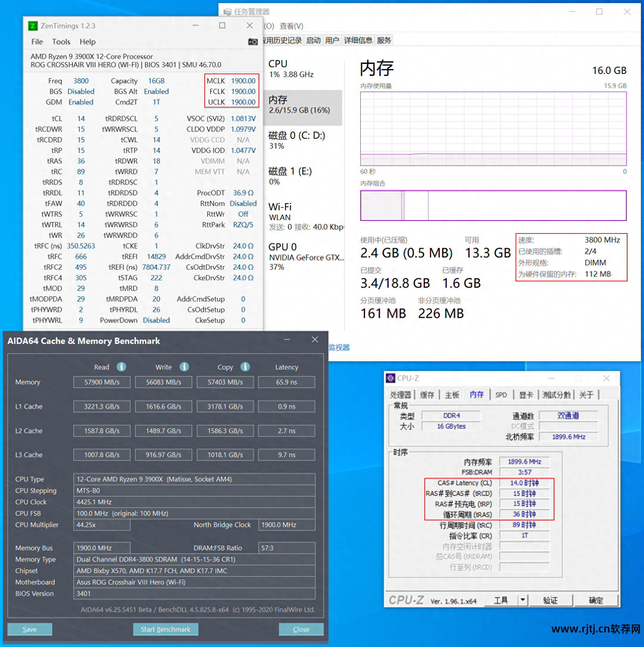Open the ZenTimings Tools menu
The image size is (644, 647).
61,42
